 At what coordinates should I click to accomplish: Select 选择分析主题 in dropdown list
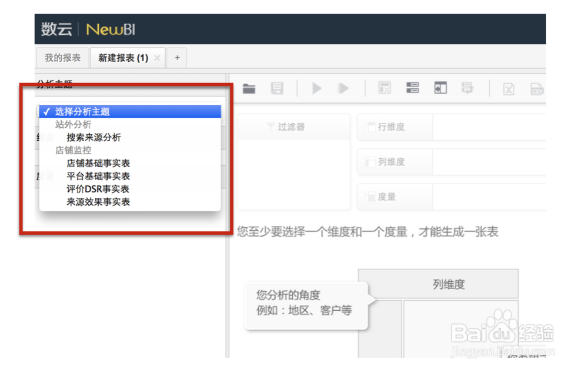130,111
